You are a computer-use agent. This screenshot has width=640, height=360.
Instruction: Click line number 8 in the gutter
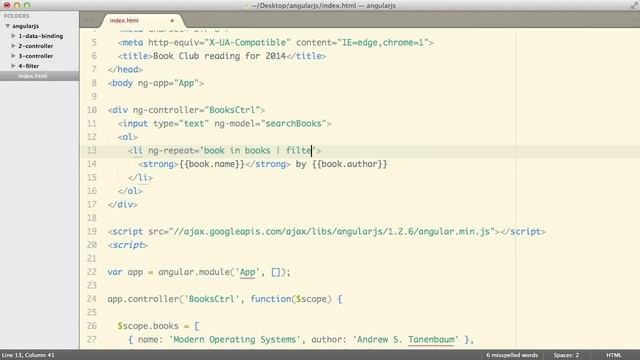[94, 83]
